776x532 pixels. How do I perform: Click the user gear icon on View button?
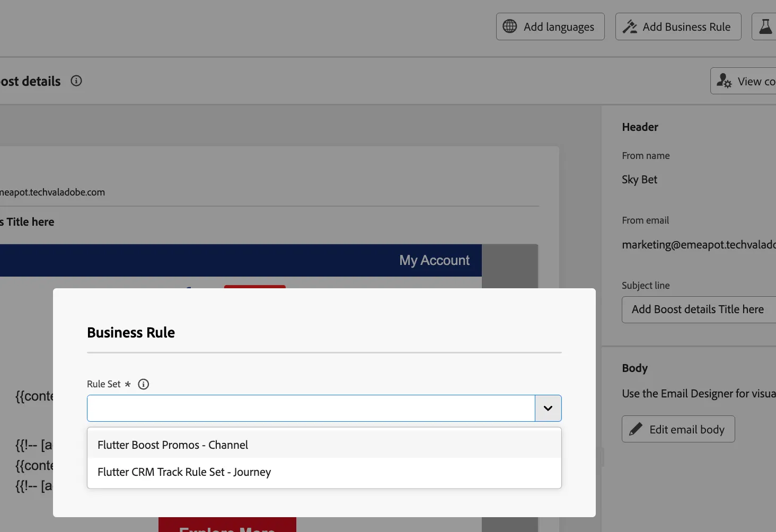coord(724,81)
